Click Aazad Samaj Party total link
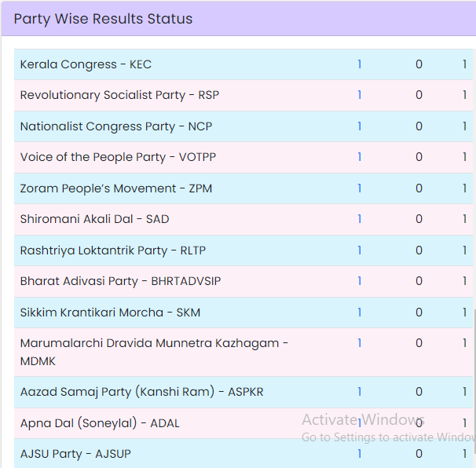The image size is (476, 468). 465,392
